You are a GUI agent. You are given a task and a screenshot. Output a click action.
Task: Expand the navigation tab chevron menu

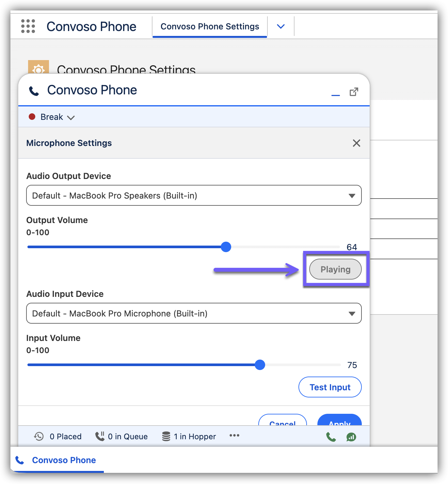(280, 26)
